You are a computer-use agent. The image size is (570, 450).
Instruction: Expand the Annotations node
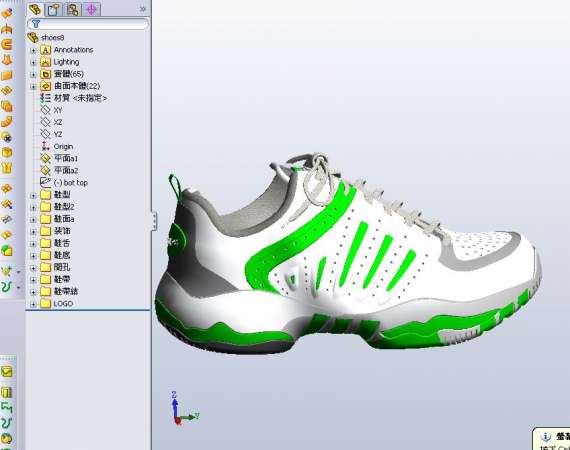[x=33, y=50]
